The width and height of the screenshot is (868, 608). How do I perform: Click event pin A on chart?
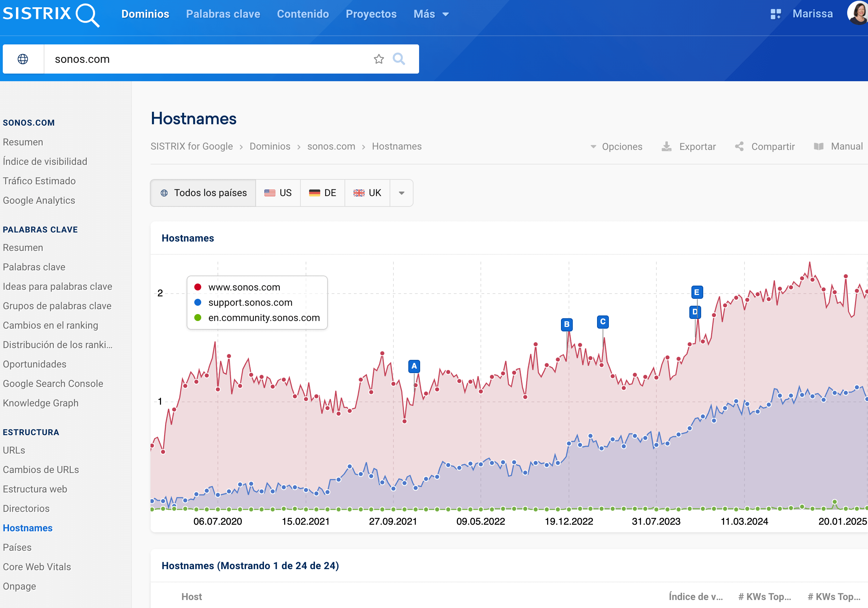pyautogui.click(x=414, y=366)
